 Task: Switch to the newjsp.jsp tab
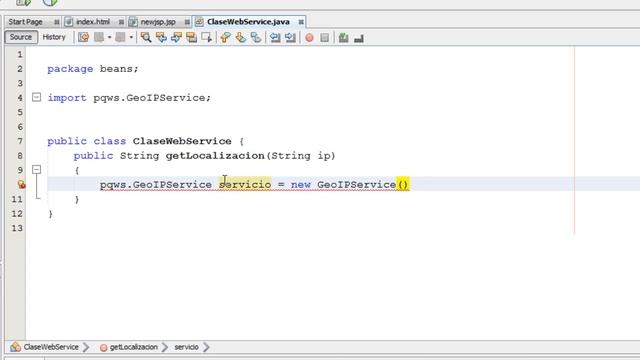[x=158, y=22]
